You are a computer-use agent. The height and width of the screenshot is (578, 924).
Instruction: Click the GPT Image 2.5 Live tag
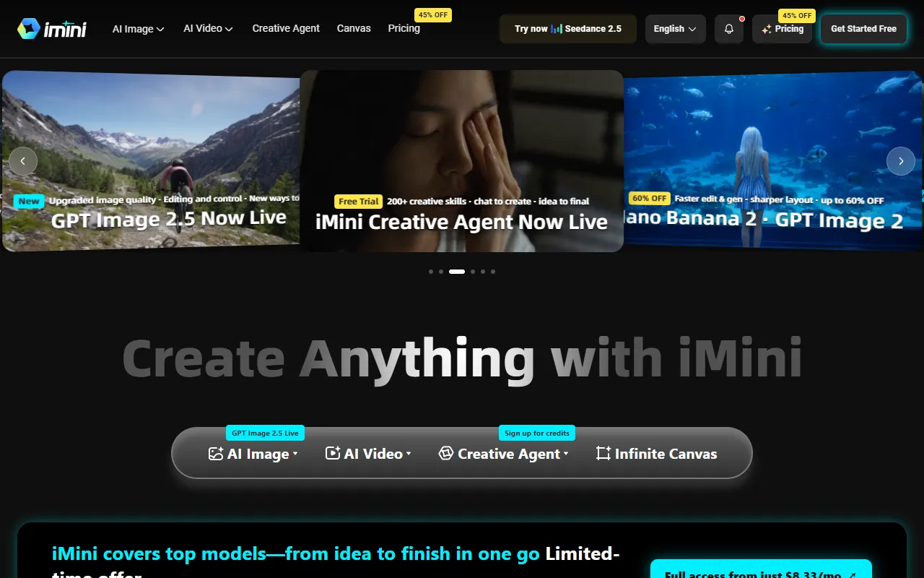click(265, 433)
